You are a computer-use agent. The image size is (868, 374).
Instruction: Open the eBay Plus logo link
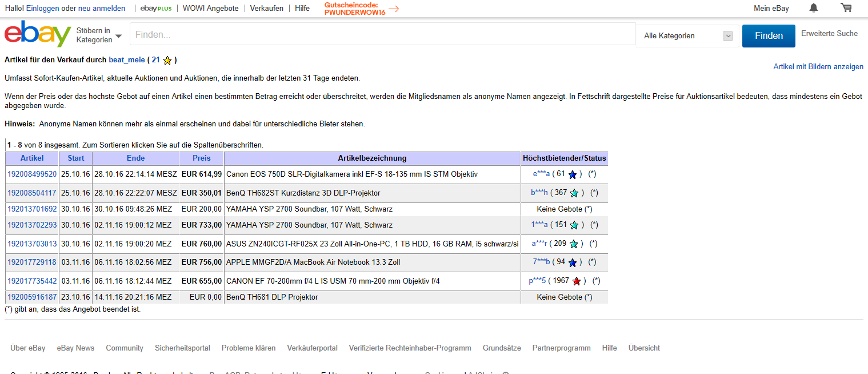[x=156, y=9]
